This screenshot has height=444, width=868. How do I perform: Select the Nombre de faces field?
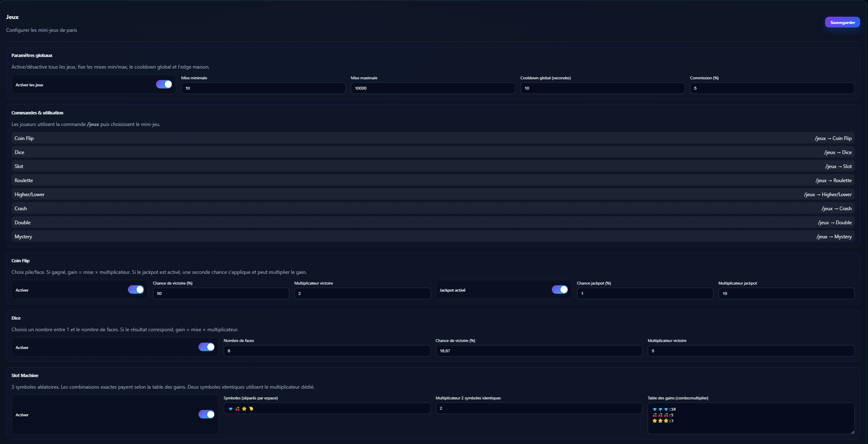[327, 351]
